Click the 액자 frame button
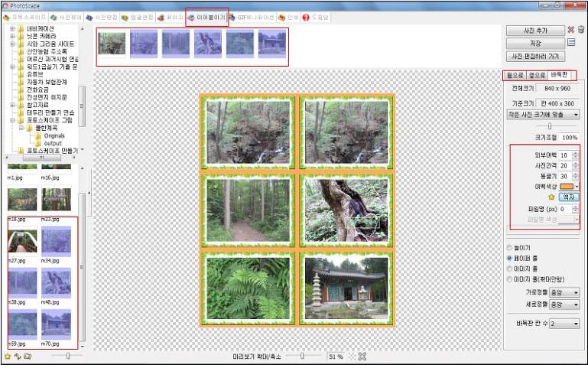Viewport: 588px width, 365px height. (568, 197)
